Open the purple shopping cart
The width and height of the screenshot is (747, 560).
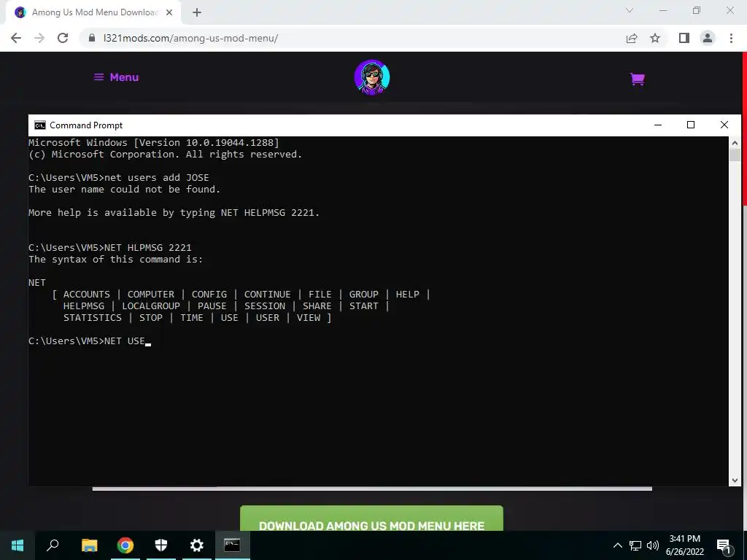(638, 79)
